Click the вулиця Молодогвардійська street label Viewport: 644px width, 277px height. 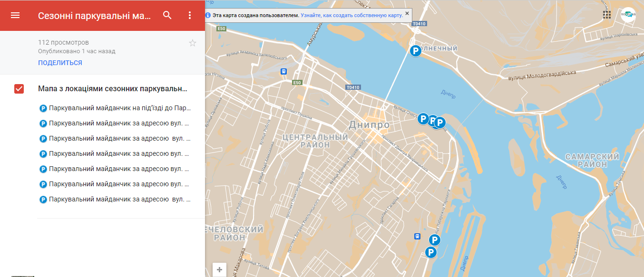click(542, 74)
